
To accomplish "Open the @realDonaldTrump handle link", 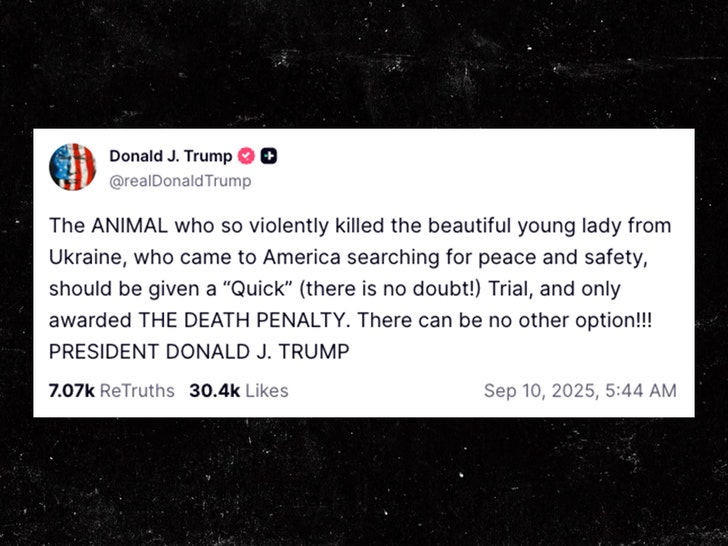I will pyautogui.click(x=180, y=181).
